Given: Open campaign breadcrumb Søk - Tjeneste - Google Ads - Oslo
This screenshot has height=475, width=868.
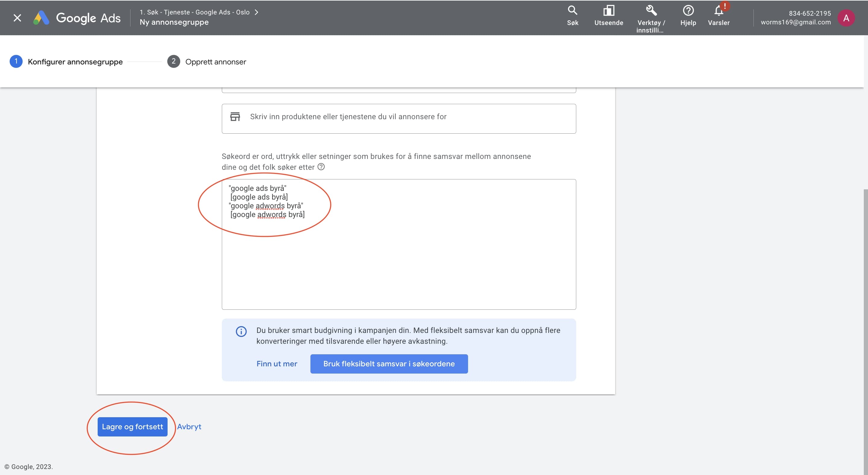Looking at the screenshot, I should pos(195,12).
